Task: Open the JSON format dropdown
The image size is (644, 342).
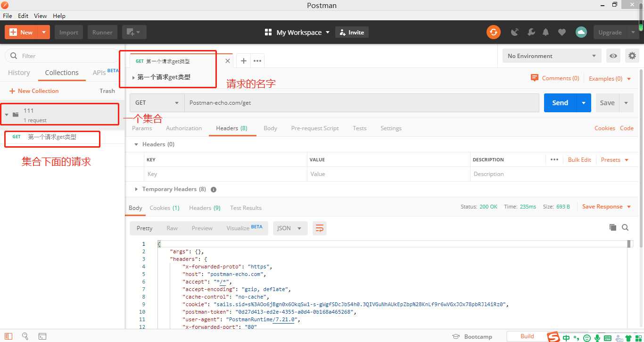Action: (290, 228)
